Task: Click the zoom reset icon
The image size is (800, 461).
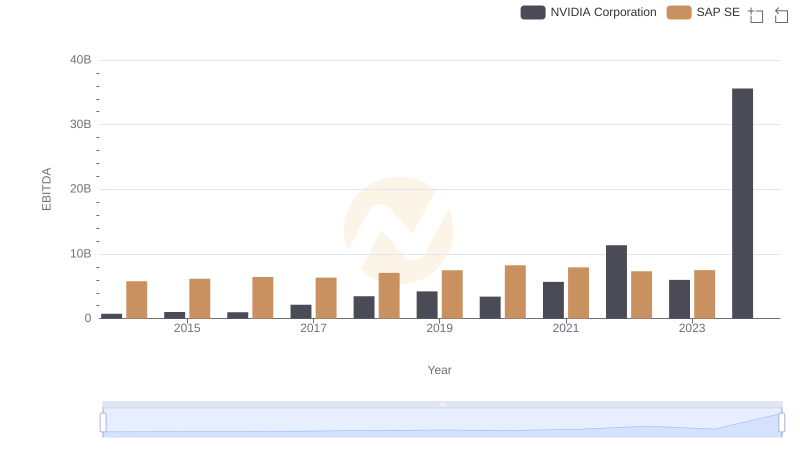Action: (781, 15)
